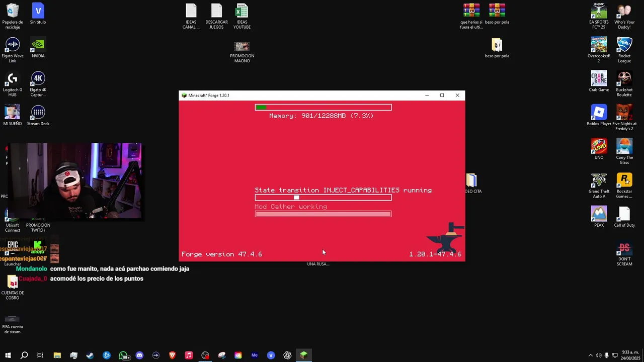Click the 'Forge version 47.4.6' text
Screen dimensions: 644x362
tap(222, 254)
